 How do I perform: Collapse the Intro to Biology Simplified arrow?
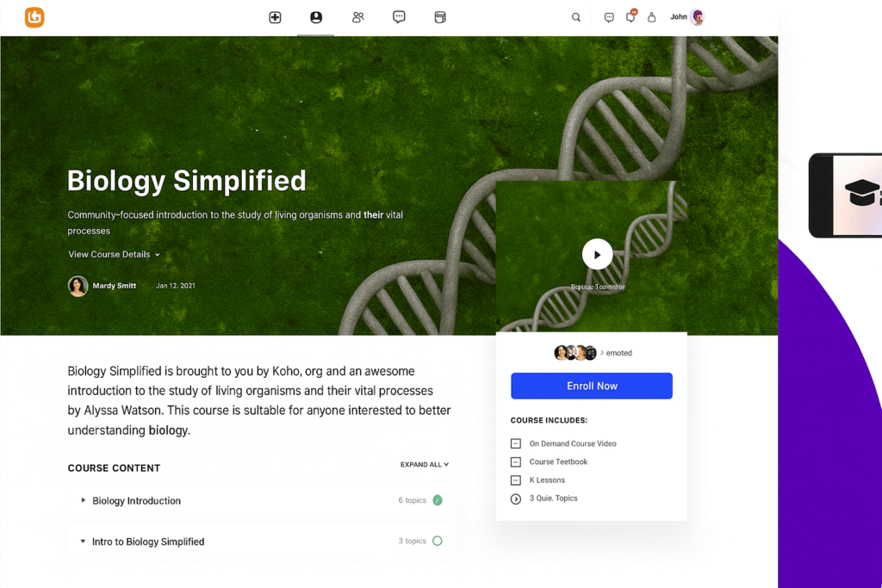tap(83, 542)
